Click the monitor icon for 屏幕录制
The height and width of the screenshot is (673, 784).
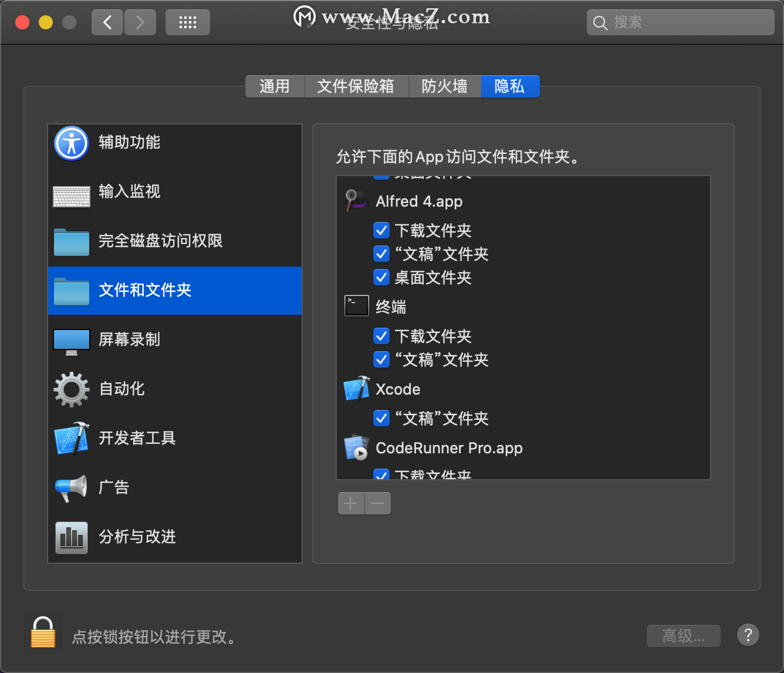point(72,342)
